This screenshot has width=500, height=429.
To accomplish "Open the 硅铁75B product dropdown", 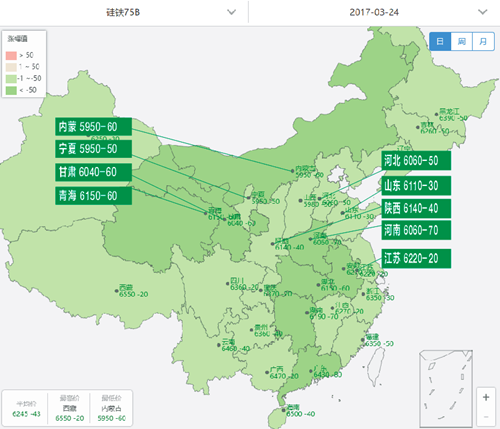I will tap(124, 12).
